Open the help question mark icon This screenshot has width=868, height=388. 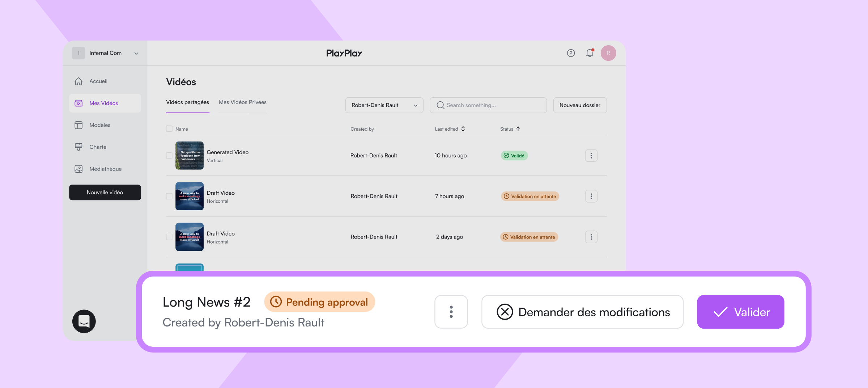click(571, 53)
